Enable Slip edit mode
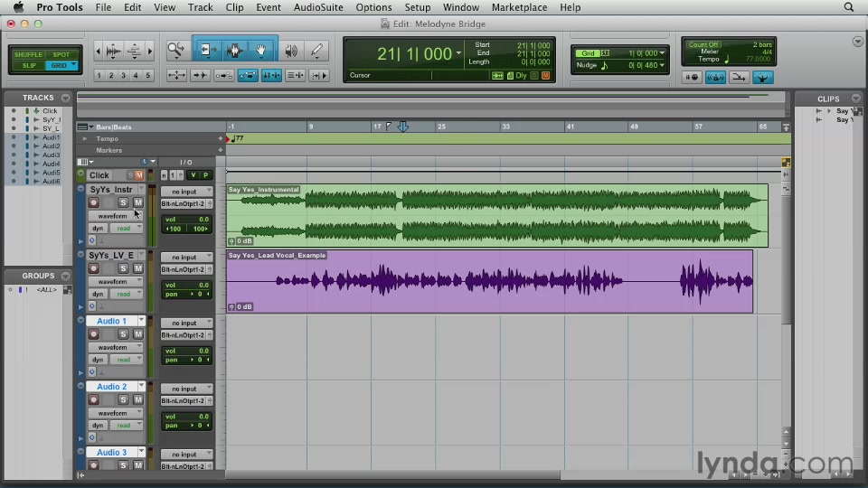 click(x=29, y=65)
